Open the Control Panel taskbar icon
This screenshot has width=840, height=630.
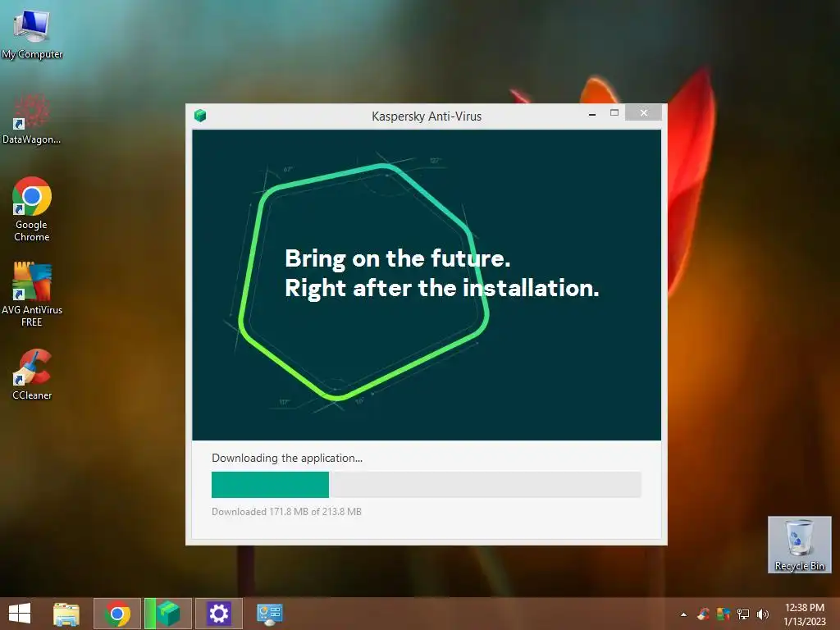pos(269,614)
